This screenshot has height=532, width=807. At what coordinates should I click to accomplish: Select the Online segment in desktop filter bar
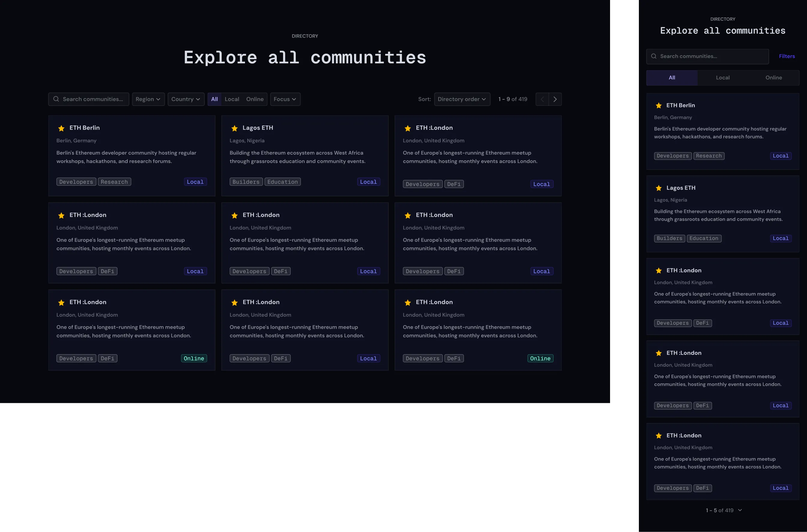[255, 99]
